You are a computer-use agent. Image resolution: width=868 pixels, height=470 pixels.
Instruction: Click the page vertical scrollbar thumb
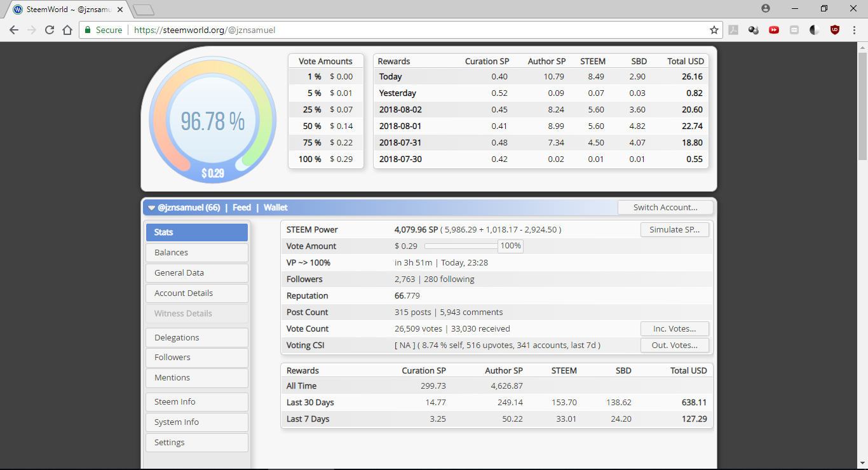[862, 106]
